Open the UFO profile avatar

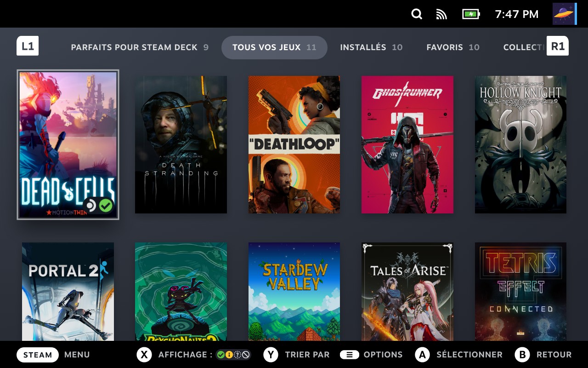click(564, 14)
